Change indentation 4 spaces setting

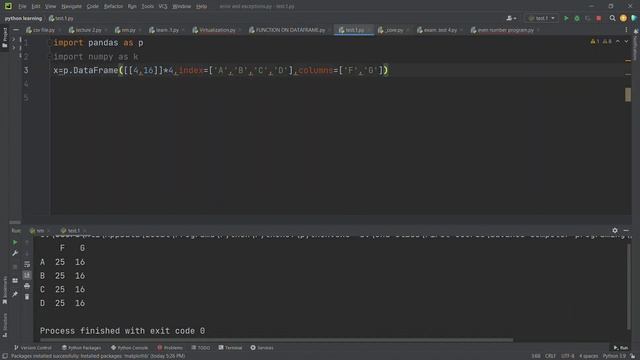588,356
